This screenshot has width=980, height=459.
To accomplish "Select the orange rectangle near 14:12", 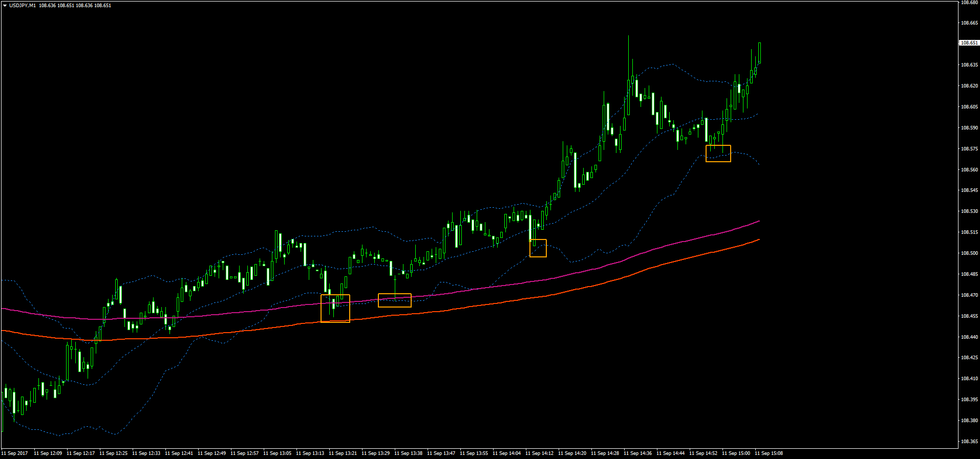I will pyautogui.click(x=538, y=248).
